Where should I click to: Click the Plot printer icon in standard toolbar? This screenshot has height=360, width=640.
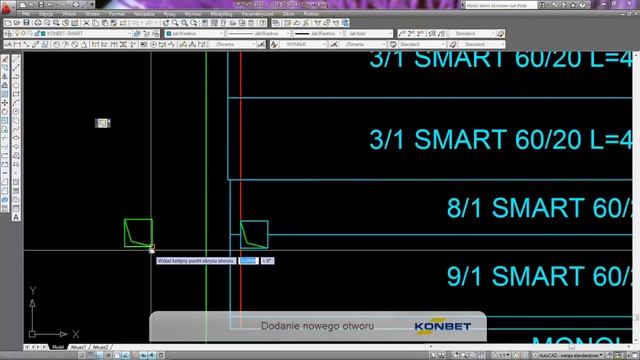point(38,23)
